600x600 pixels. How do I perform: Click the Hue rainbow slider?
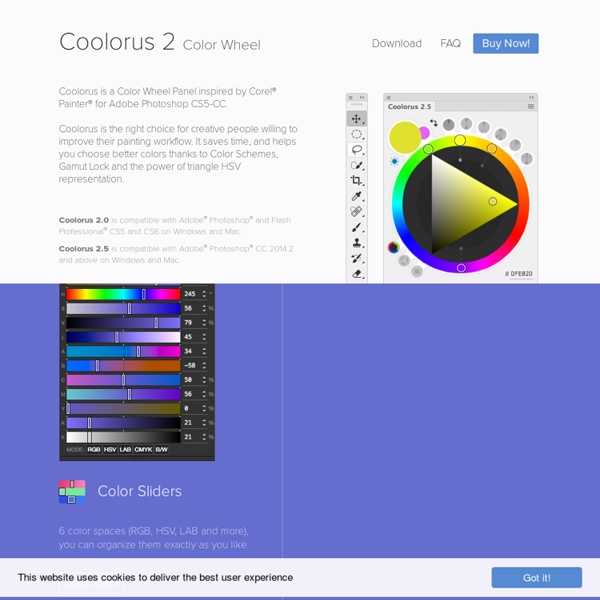point(123,294)
